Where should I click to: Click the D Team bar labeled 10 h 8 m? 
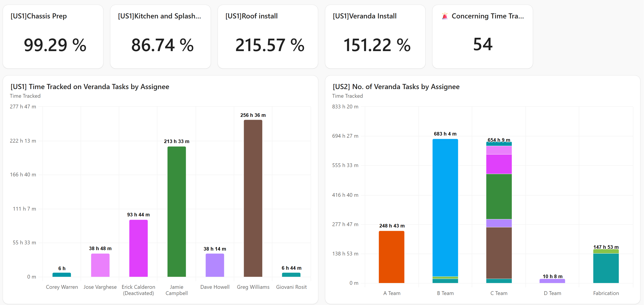point(552,281)
